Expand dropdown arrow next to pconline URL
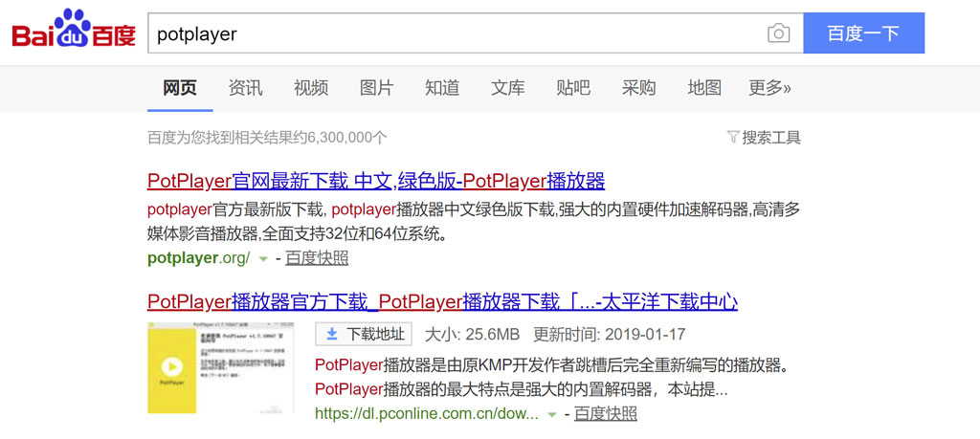This screenshot has width=980, height=439. (x=552, y=415)
